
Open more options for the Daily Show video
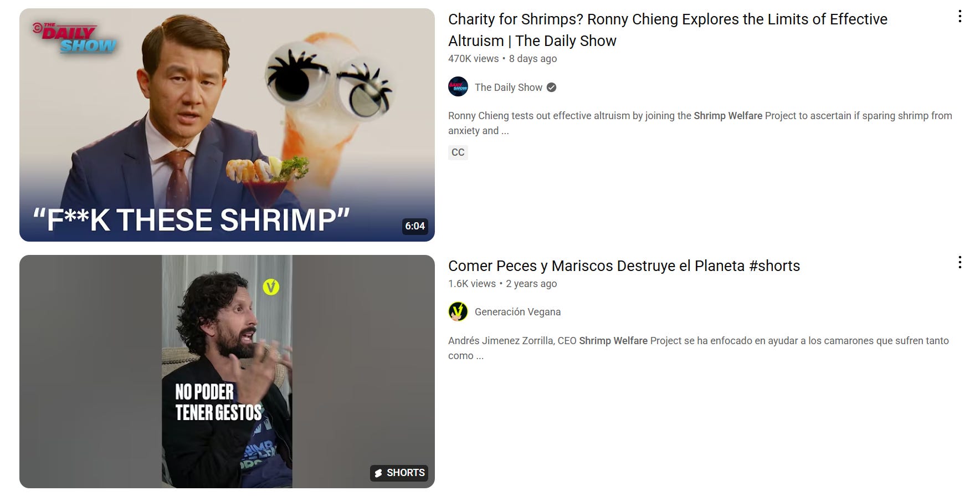click(960, 17)
